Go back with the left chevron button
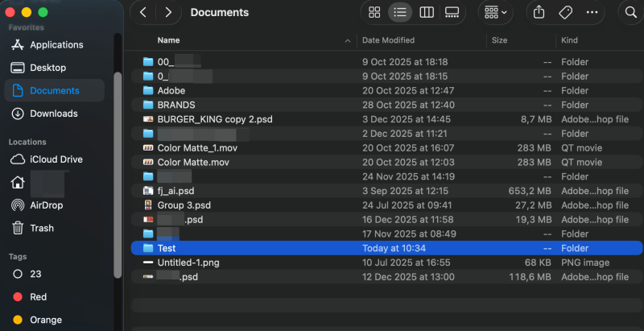 coord(143,12)
